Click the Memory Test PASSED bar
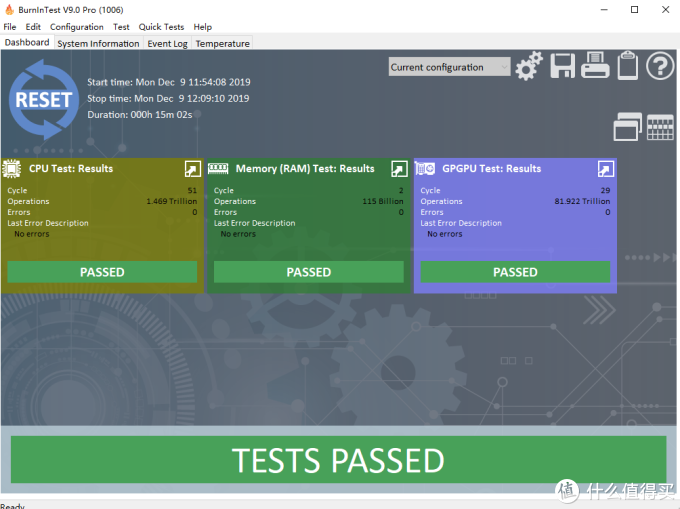 pyautogui.click(x=309, y=272)
